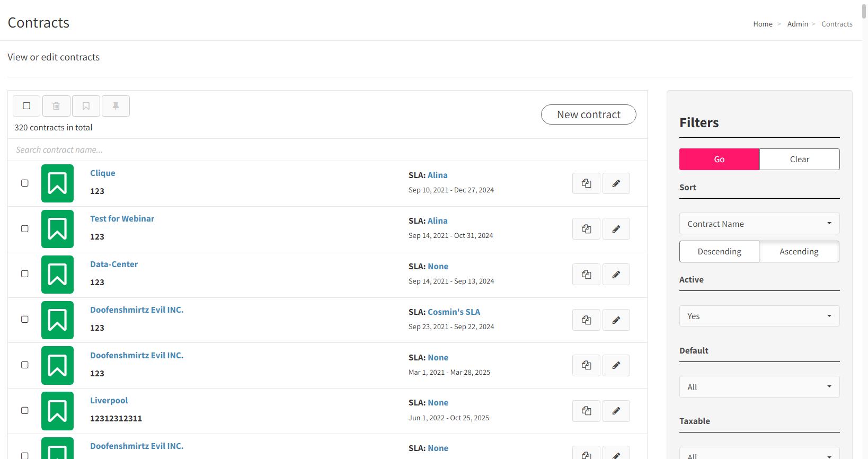Edit the Liverpool contract with pencil icon
Image resolution: width=868 pixels, height=459 pixels.
point(616,411)
